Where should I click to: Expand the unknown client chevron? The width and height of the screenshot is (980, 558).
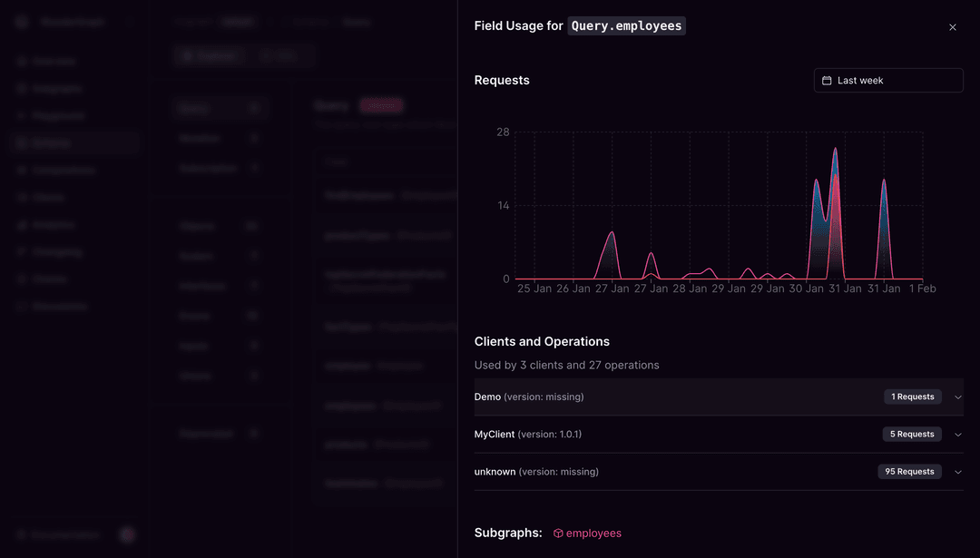957,472
